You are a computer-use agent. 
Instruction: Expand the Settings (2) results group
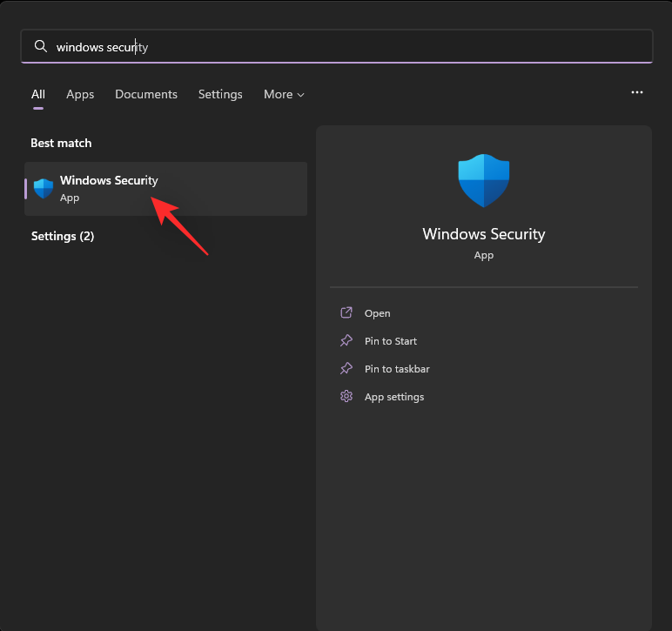63,236
